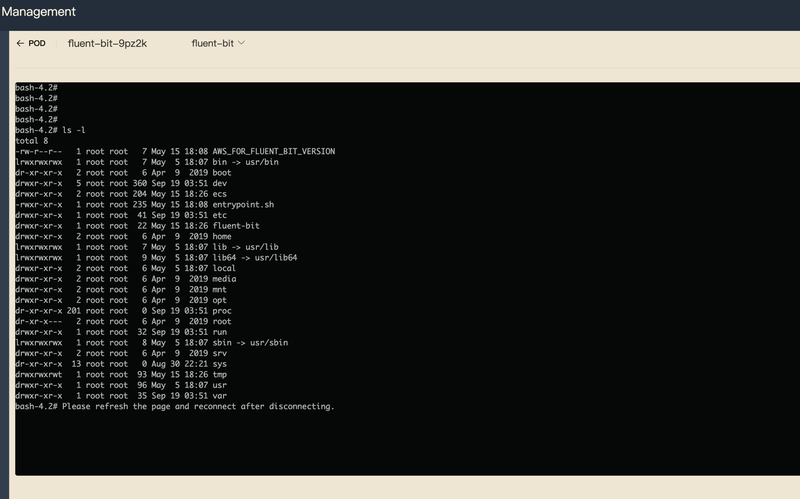This screenshot has height=499, width=800.
Task: Click the 'lib -> usr/lib' symlink row
Action: (147, 247)
